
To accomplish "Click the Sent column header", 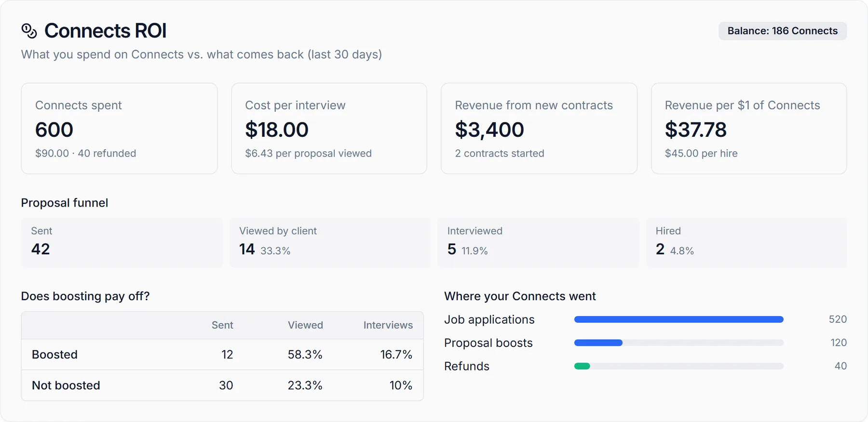I will [222, 325].
